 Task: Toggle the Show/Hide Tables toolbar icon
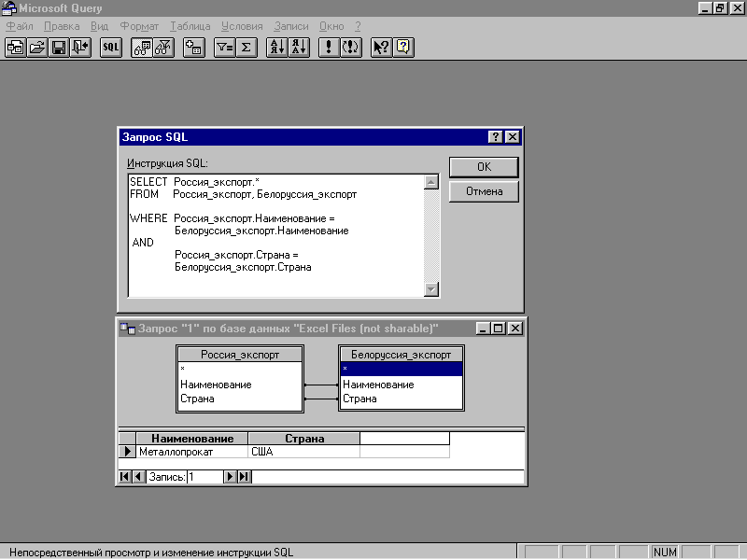tap(142, 48)
